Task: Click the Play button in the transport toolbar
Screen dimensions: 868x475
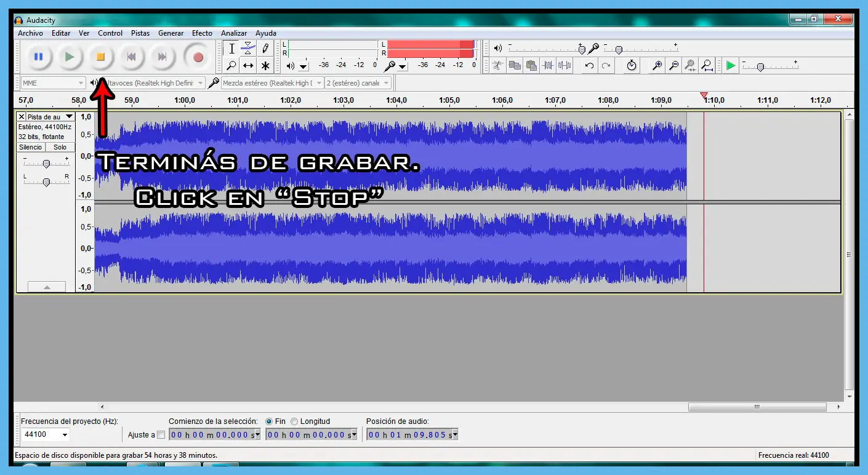Action: (x=70, y=57)
